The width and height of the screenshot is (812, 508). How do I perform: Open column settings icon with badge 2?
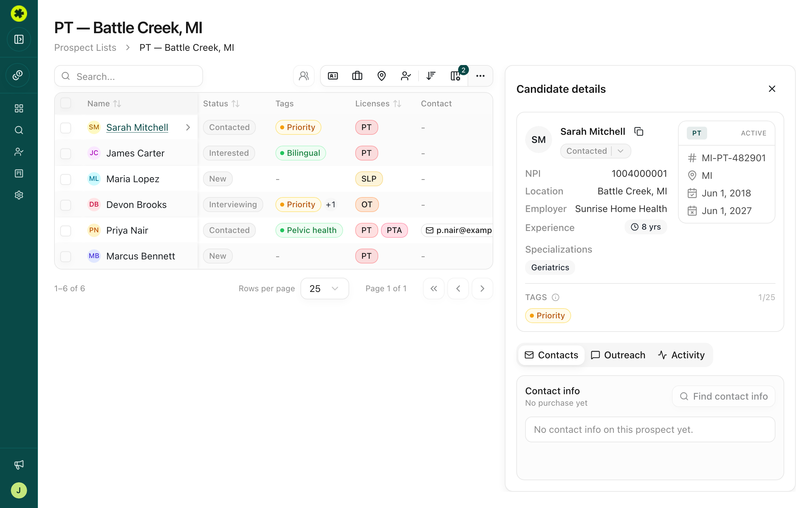click(x=456, y=76)
